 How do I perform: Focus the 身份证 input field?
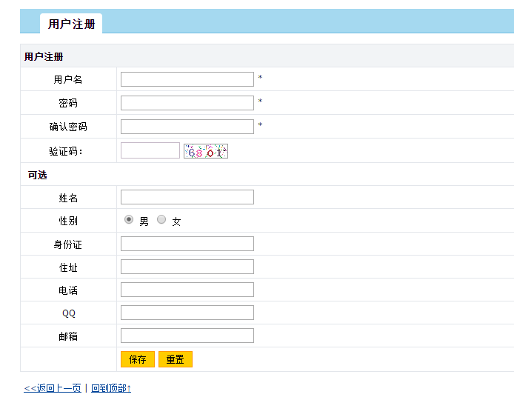click(x=187, y=244)
